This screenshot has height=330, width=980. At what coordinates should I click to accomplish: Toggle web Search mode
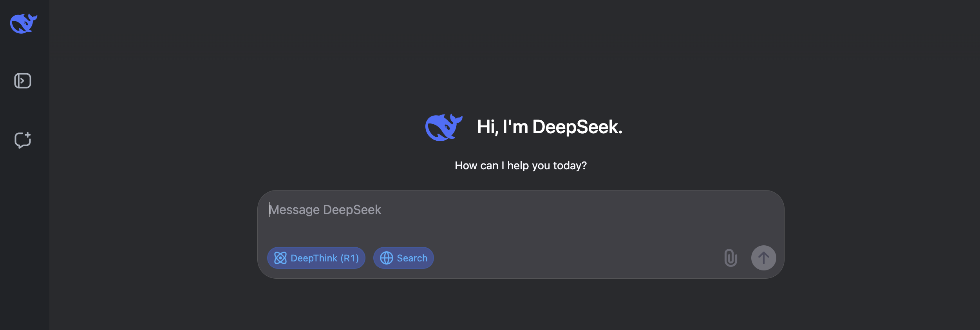(403, 258)
